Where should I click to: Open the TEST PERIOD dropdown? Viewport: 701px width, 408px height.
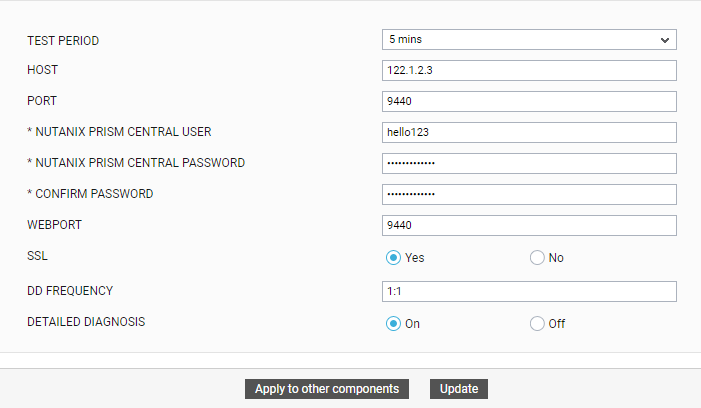[x=529, y=39]
